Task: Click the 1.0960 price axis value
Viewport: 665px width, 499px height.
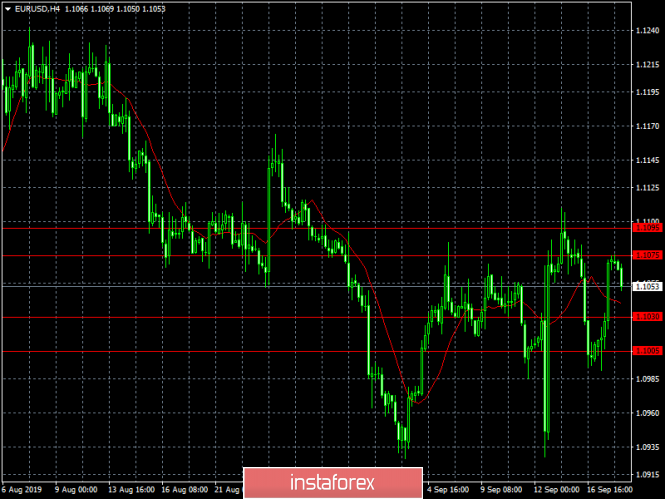Action: click(648, 412)
